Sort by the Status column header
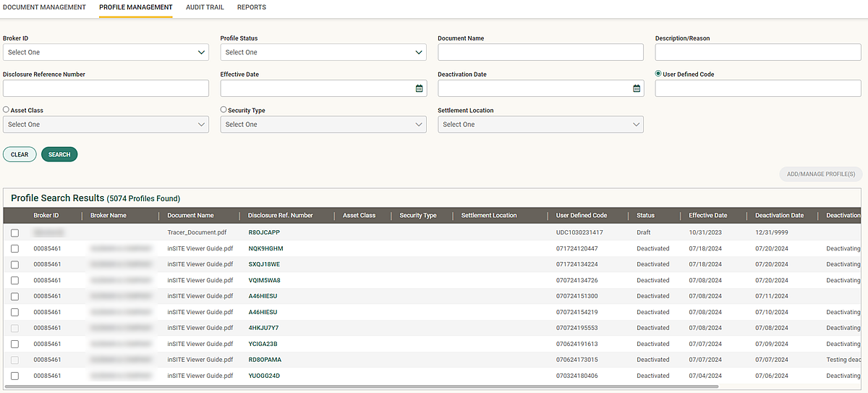The width and height of the screenshot is (868, 393). (645, 216)
